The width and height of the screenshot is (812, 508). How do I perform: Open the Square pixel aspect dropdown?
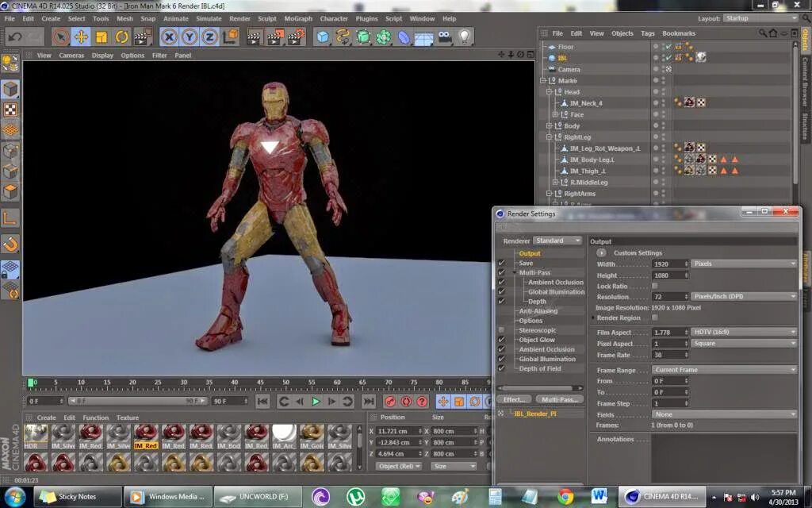(744, 343)
